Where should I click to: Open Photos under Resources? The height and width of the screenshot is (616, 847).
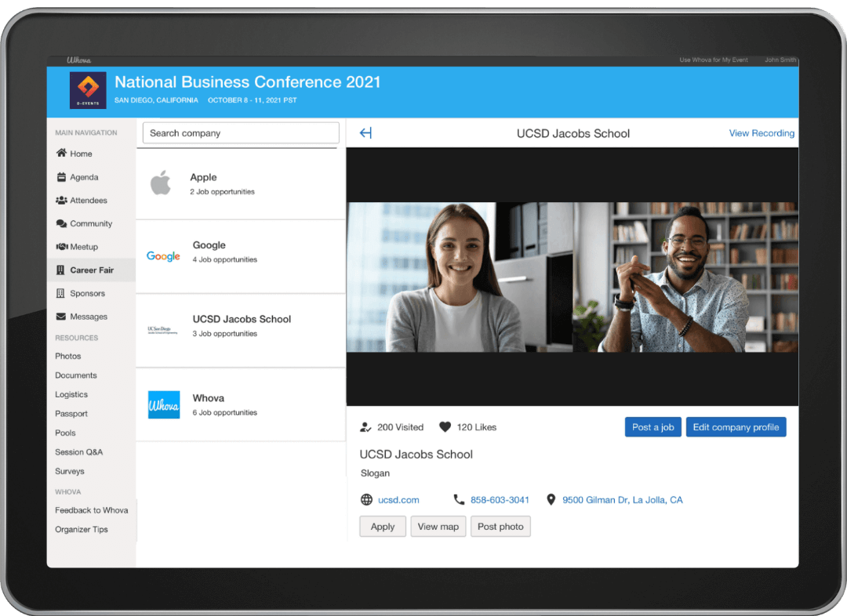[x=68, y=356]
